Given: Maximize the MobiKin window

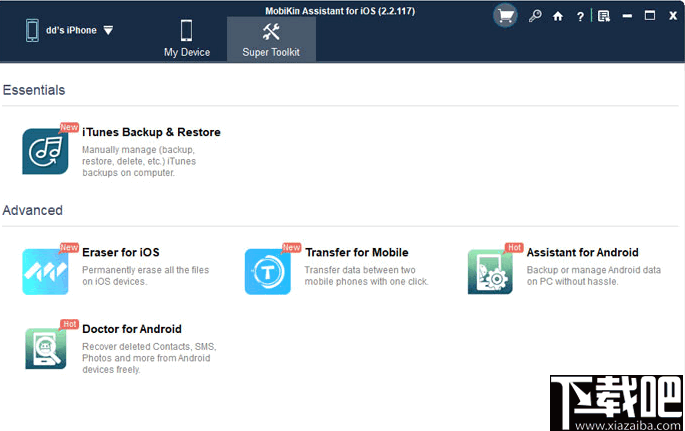Looking at the screenshot, I should 650,16.
